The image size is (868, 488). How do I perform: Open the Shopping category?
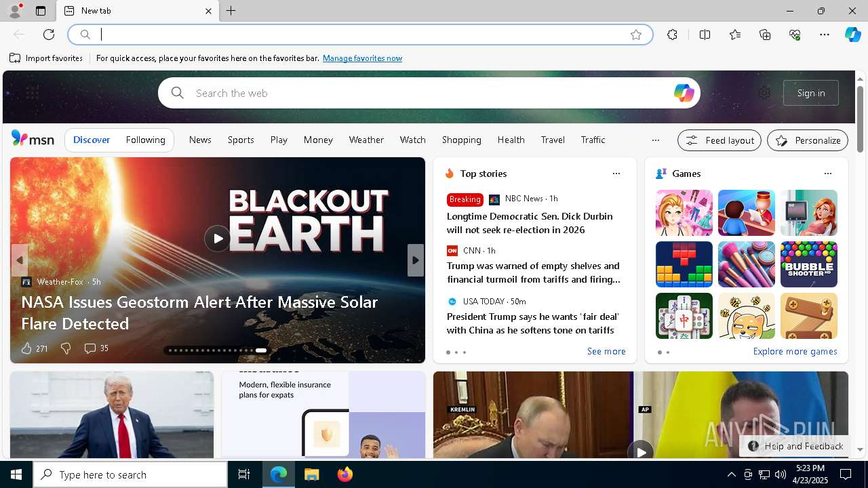tap(461, 140)
